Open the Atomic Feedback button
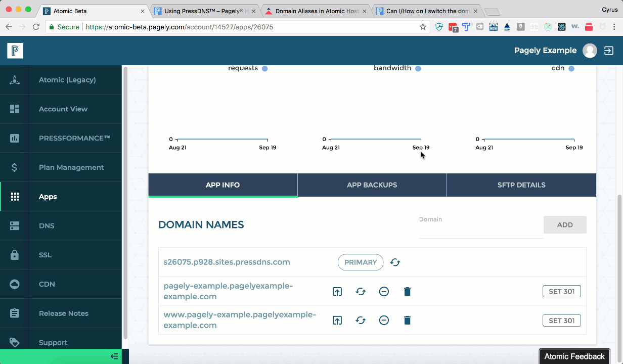The height and width of the screenshot is (364, 623). click(x=574, y=356)
